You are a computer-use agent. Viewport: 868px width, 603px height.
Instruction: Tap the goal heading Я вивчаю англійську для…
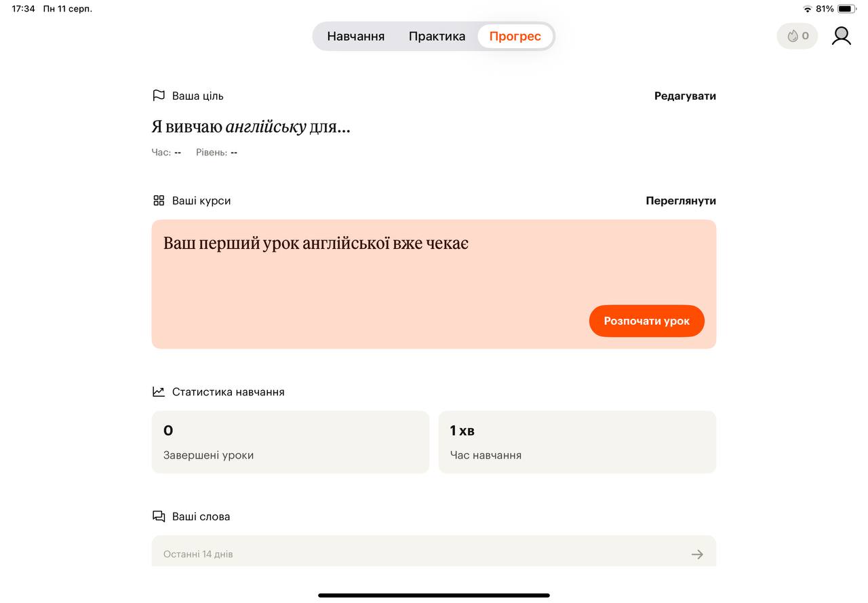tap(251, 127)
